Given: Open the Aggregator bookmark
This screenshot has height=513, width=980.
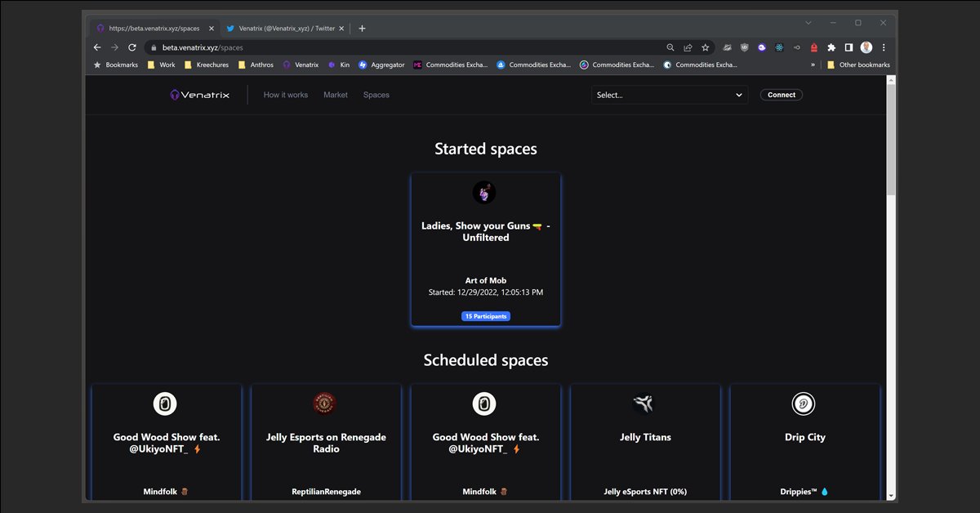Looking at the screenshot, I should pos(381,65).
